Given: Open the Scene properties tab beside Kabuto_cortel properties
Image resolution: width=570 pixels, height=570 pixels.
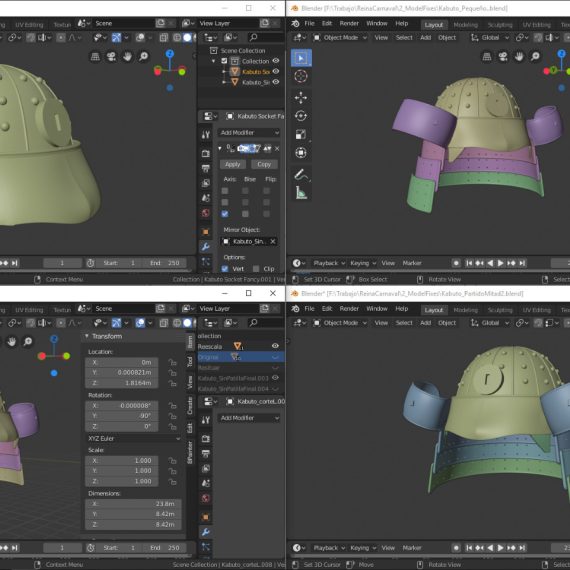Looking at the screenshot, I should pos(205,483).
